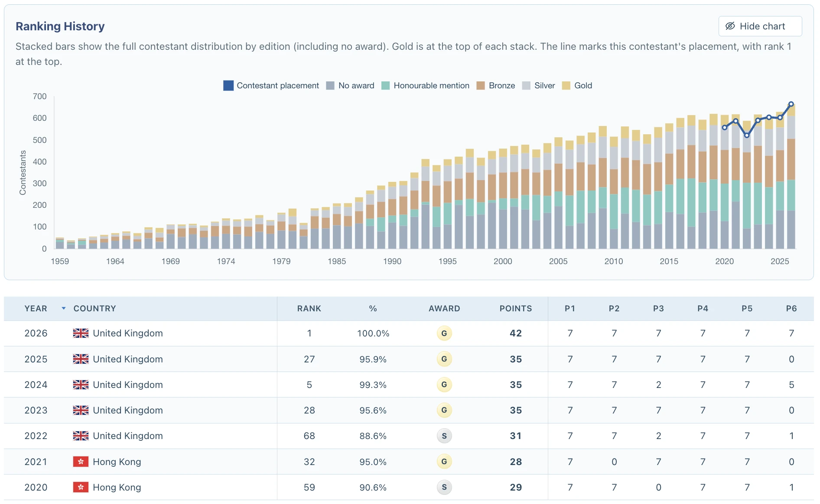Click the silver medal badge for 2022

click(x=444, y=436)
